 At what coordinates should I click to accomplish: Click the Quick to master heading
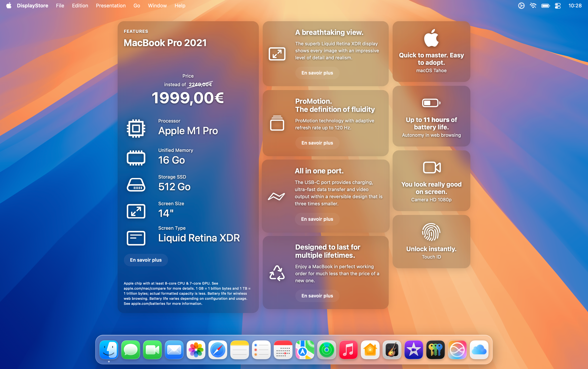tap(431, 59)
